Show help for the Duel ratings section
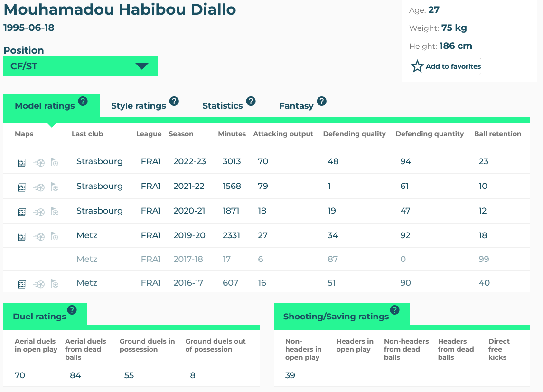This screenshot has height=392, width=543. [x=72, y=310]
